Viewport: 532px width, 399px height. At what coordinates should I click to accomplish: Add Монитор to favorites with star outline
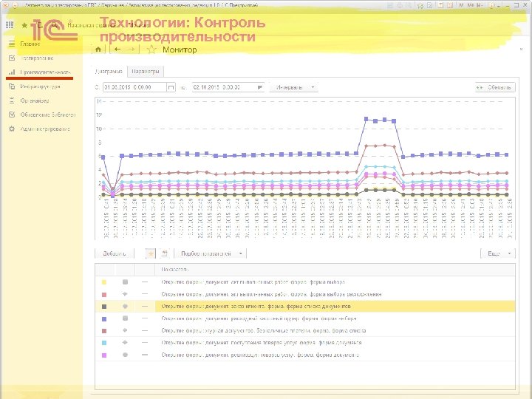[151, 50]
